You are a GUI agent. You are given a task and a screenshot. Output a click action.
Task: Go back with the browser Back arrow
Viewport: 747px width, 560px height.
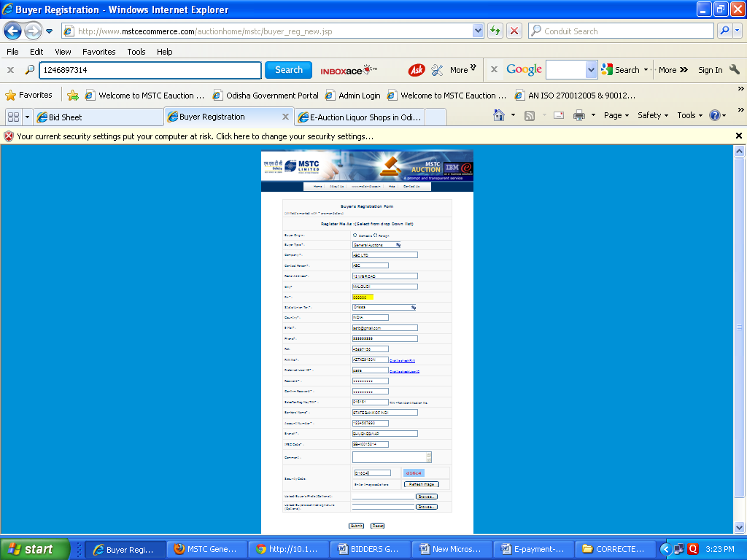point(12,31)
